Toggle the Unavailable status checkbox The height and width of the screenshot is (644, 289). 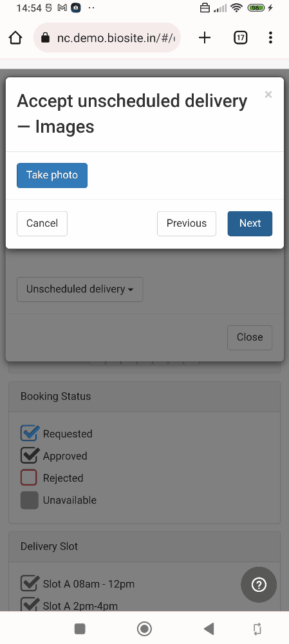pos(29,500)
